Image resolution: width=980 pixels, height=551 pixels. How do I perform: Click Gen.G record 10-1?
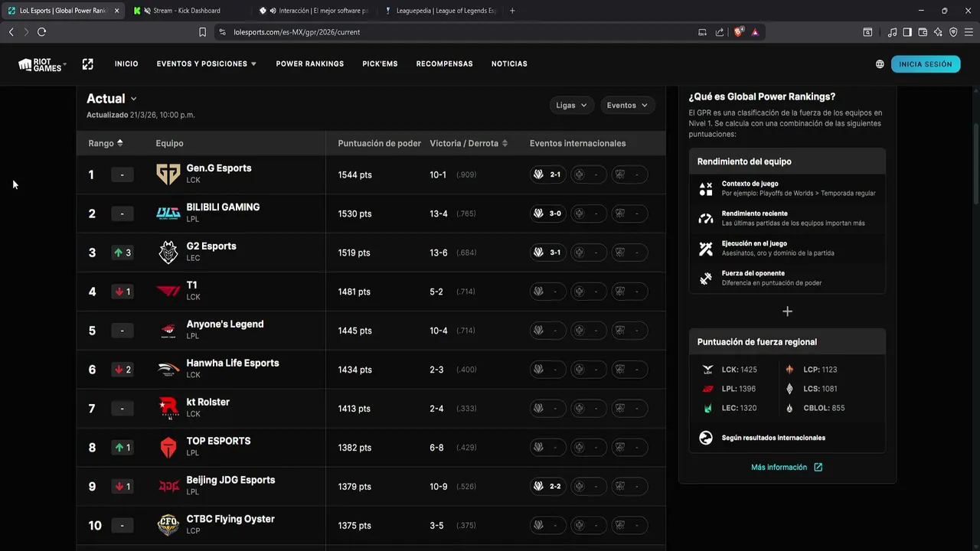pyautogui.click(x=438, y=174)
